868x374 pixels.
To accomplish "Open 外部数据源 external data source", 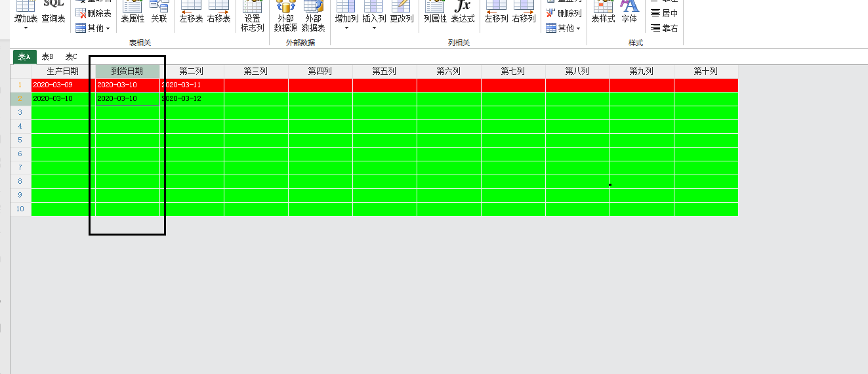I will [285, 16].
